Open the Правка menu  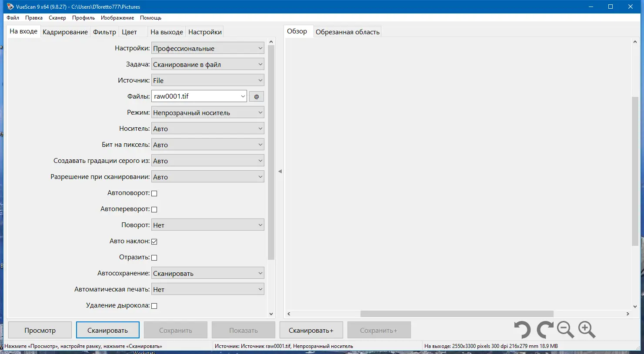[x=34, y=18]
